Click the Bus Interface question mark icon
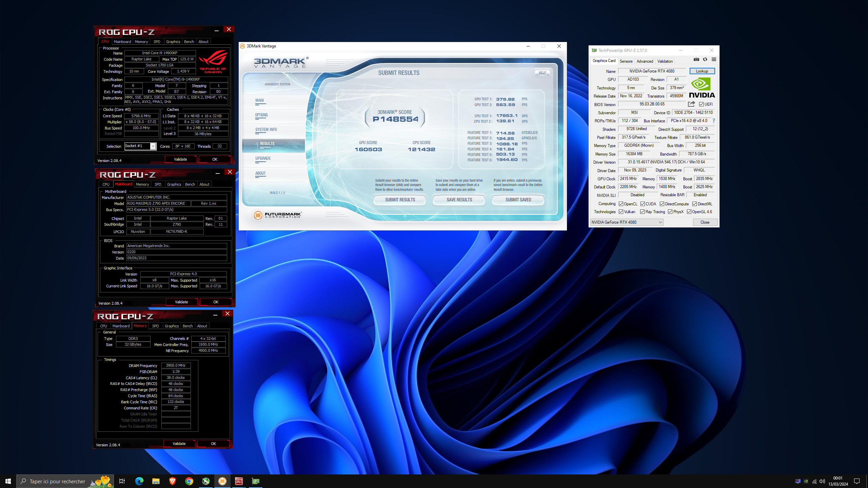Image resolution: width=868 pixels, height=488 pixels. point(713,121)
